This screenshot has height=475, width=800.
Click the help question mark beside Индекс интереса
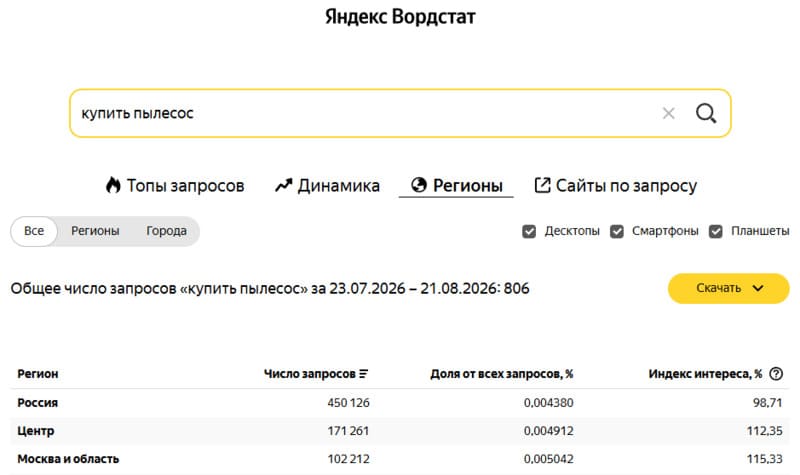tap(776, 374)
